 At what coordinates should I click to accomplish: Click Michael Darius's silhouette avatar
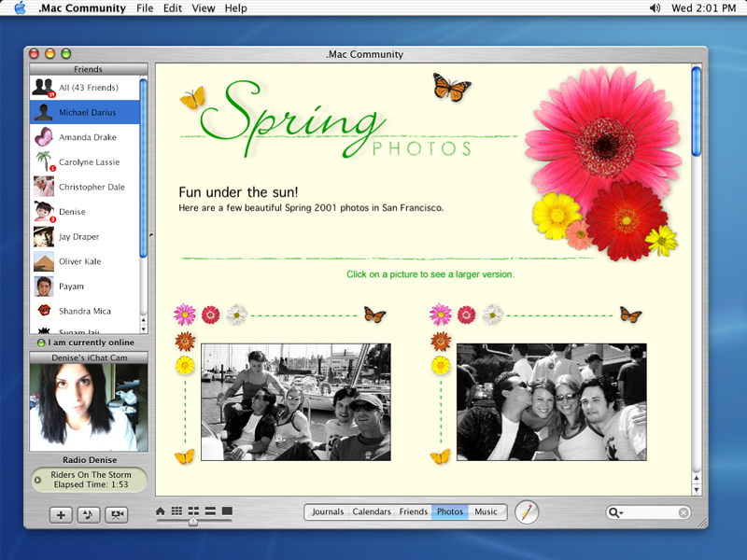click(x=43, y=112)
